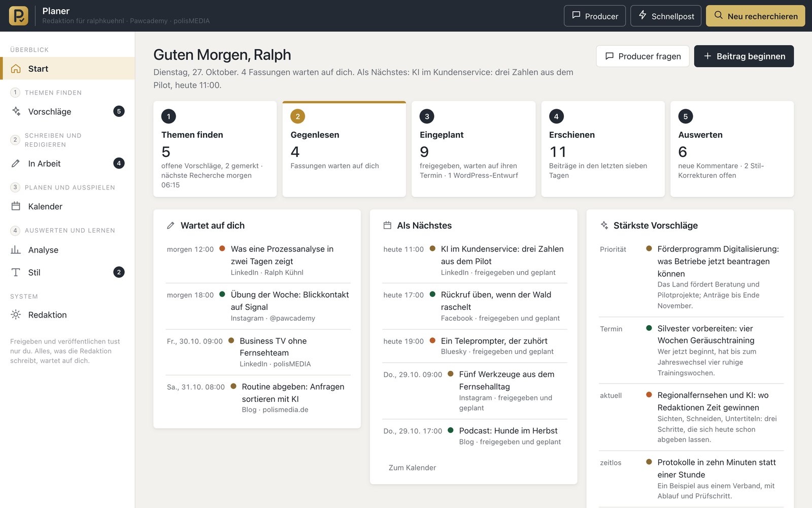Open the Themen finden summary card
This screenshot has height=508, width=812.
click(215, 149)
